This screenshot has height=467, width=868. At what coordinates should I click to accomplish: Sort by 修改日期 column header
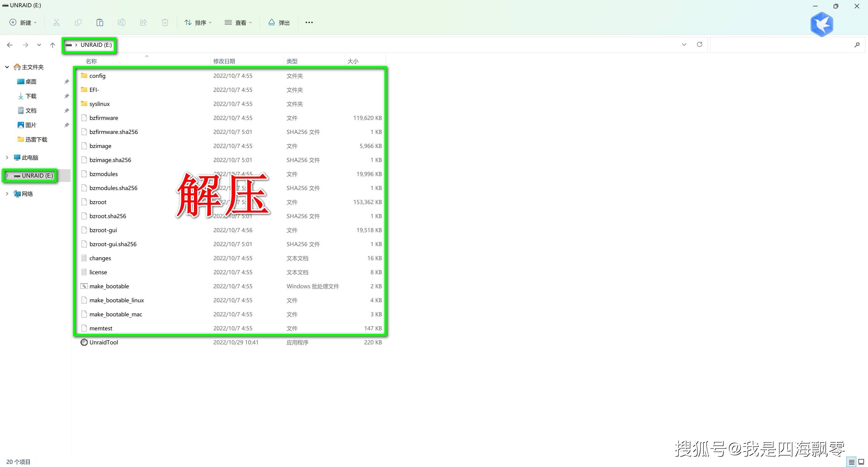224,61
